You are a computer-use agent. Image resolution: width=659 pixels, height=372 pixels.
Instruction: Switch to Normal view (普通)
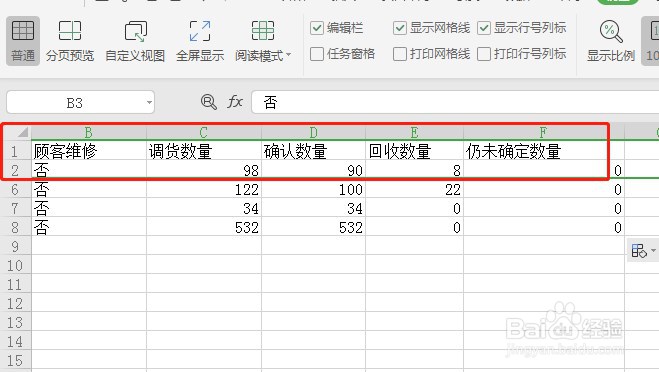[23, 41]
